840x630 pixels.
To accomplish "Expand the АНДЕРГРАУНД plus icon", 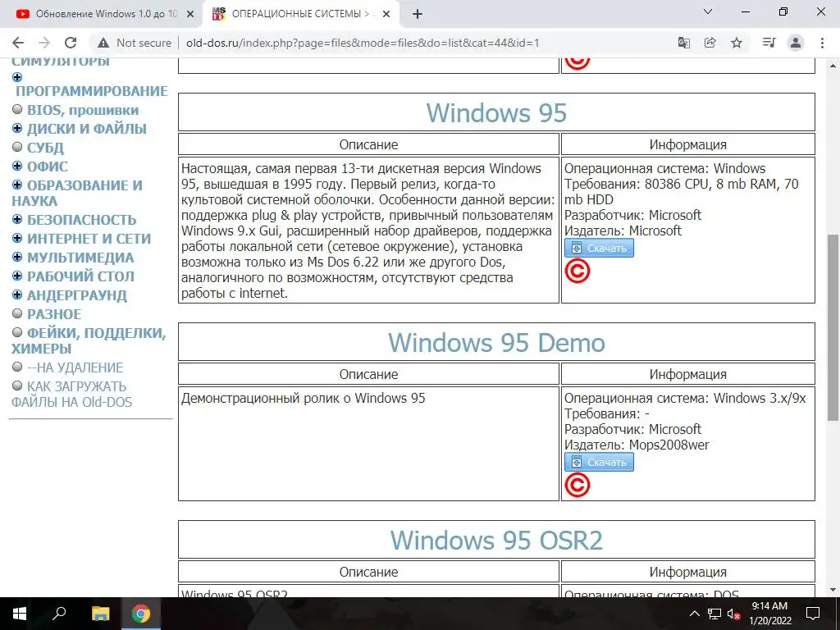I will (x=17, y=294).
